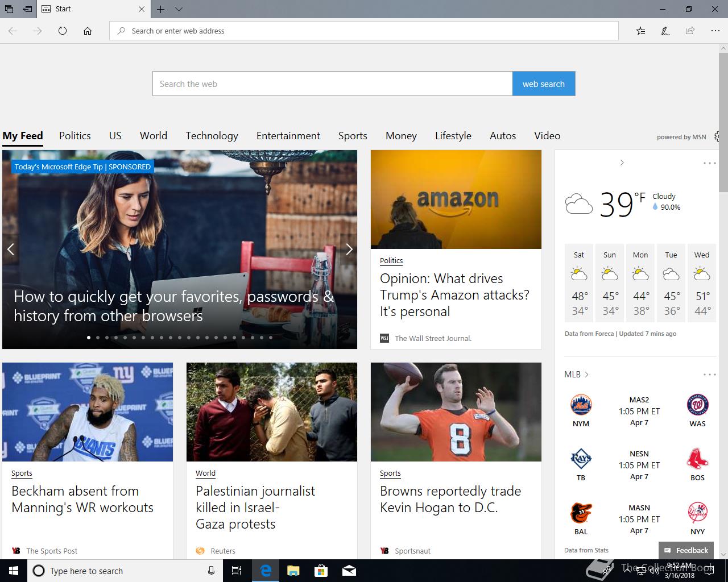This screenshot has height=582, width=728.
Task: Click the Rays TB team logo
Action: [x=581, y=459]
